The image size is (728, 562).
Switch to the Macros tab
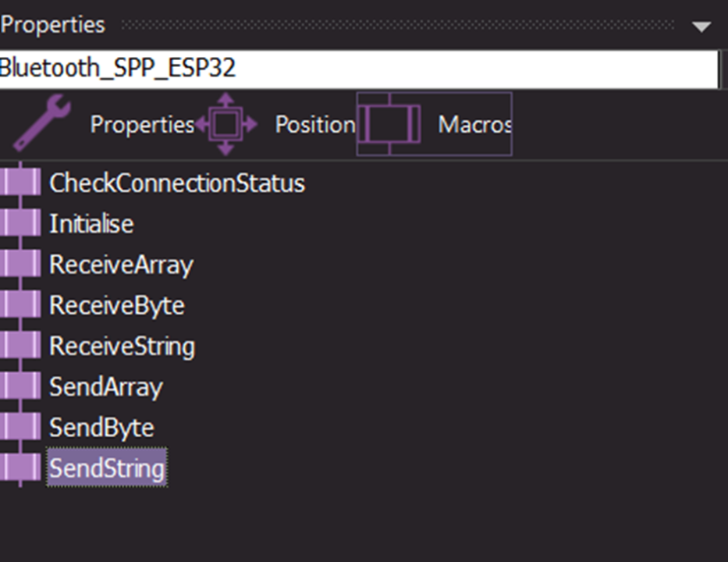click(474, 125)
